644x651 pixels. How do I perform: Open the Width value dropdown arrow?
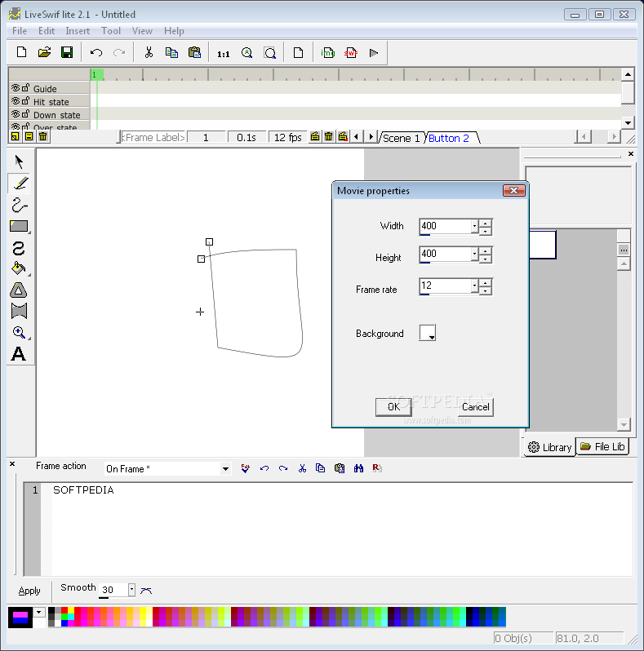point(474,226)
